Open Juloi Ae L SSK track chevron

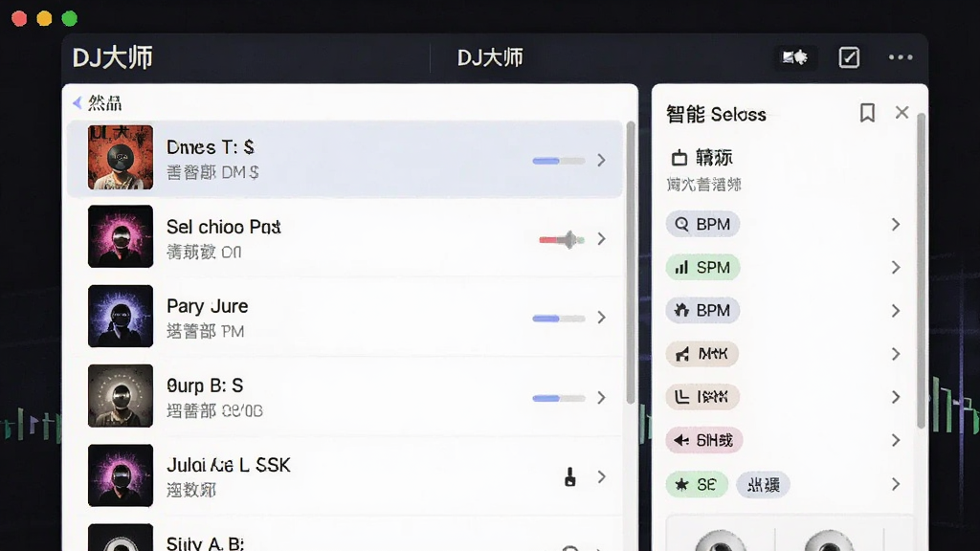coord(601,476)
